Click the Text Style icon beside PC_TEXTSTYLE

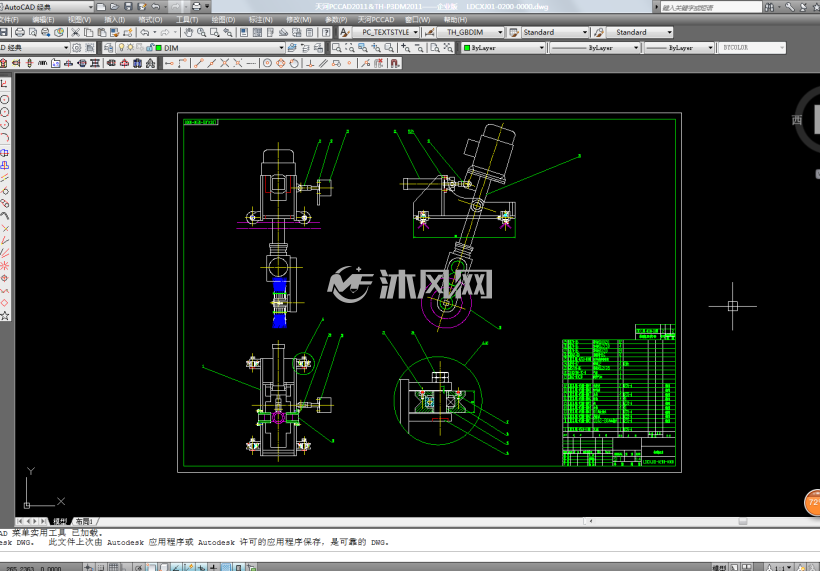(x=344, y=32)
